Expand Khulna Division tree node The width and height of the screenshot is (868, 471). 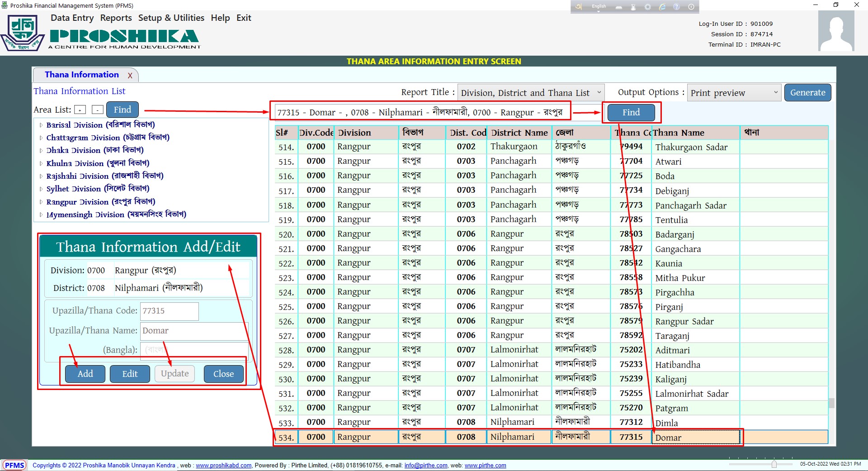pyautogui.click(x=41, y=163)
